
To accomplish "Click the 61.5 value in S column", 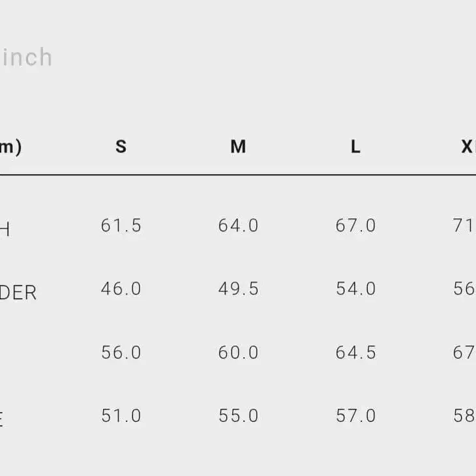I will pos(121,226).
